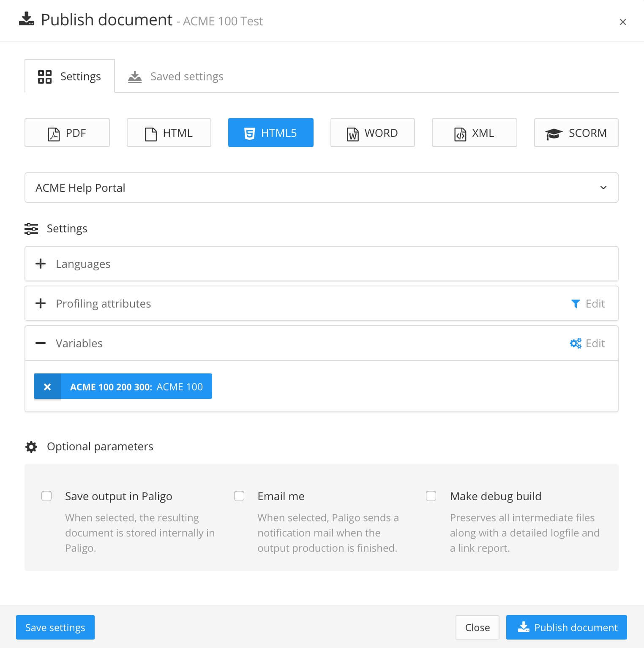The height and width of the screenshot is (648, 644).
Task: Expand the Languages section
Action: click(41, 264)
